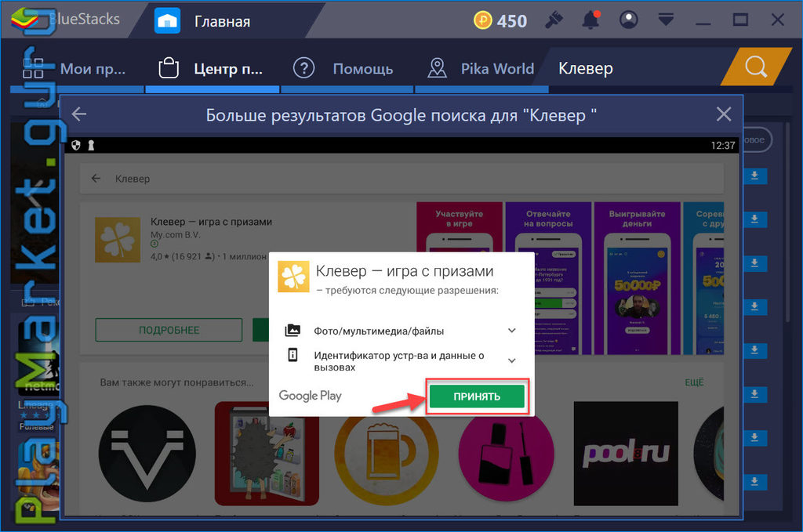The width and height of the screenshot is (803, 532).
Task: Open the title bar dropdown menu arrow
Action: 666,20
